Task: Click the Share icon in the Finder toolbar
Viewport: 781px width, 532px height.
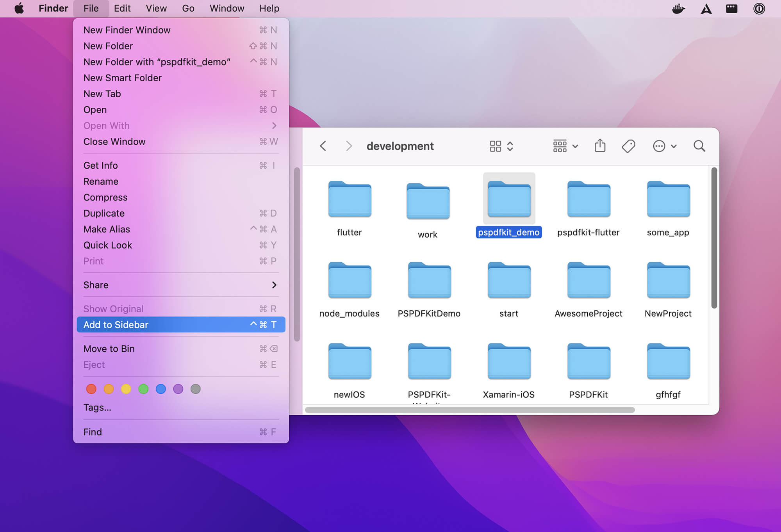Action: (600, 146)
